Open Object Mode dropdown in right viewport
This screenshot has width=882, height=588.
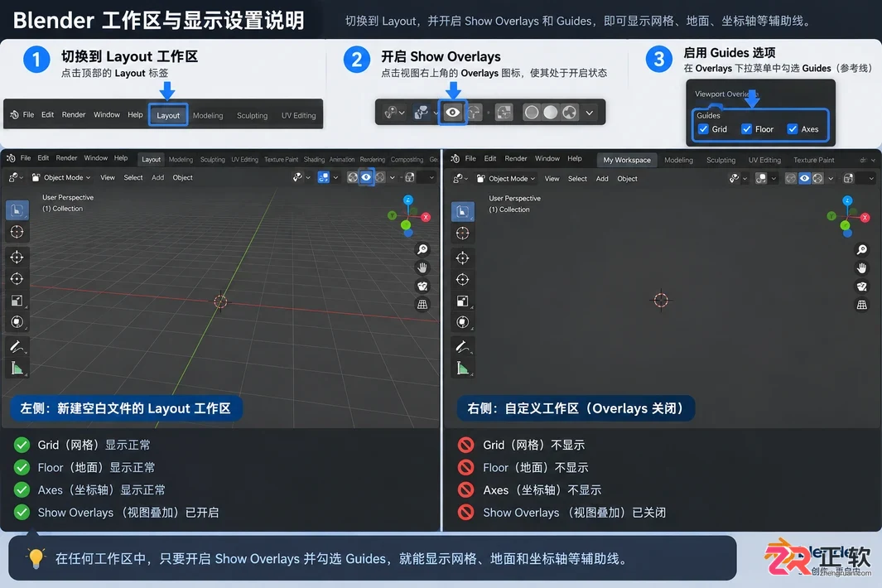click(x=506, y=179)
